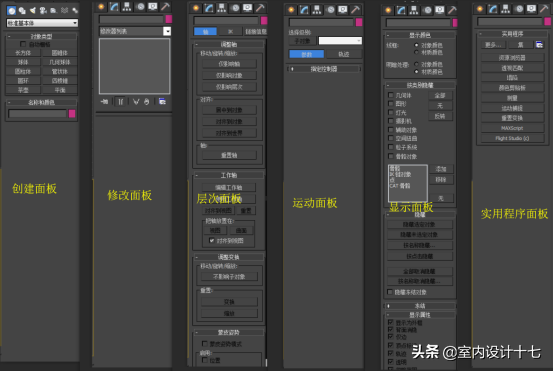Toggle 隐藏冻结对象 checkbox in Hide rollout
Viewport: 553px width, 371px height.
click(390, 292)
